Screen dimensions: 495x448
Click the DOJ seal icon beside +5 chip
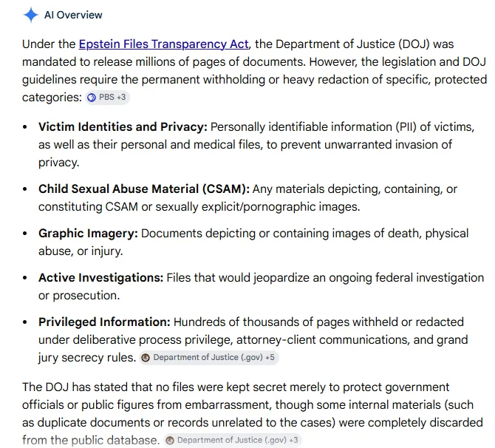(146, 358)
